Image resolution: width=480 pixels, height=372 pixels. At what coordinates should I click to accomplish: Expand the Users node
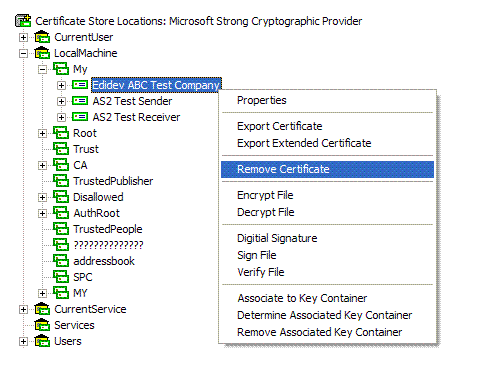coord(23,341)
